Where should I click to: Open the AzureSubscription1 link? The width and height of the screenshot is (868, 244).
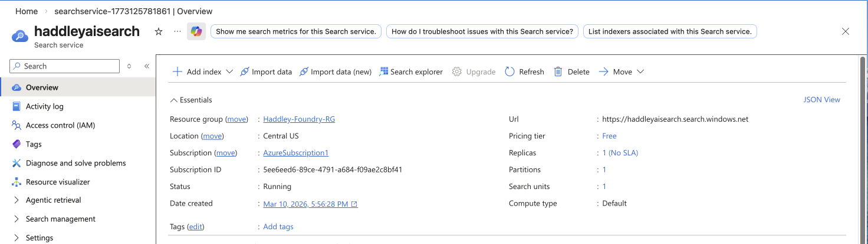tap(296, 152)
